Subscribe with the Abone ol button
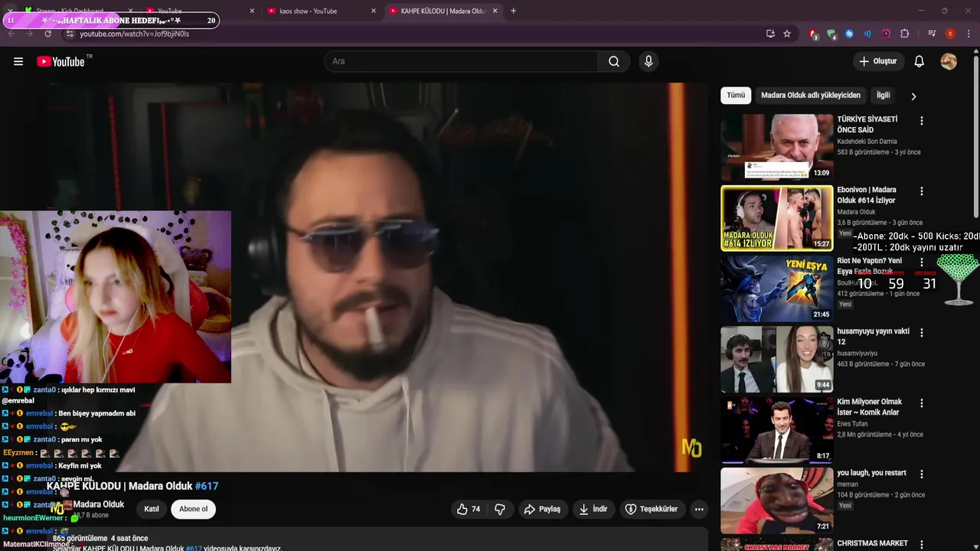980x551 pixels. pyautogui.click(x=193, y=509)
